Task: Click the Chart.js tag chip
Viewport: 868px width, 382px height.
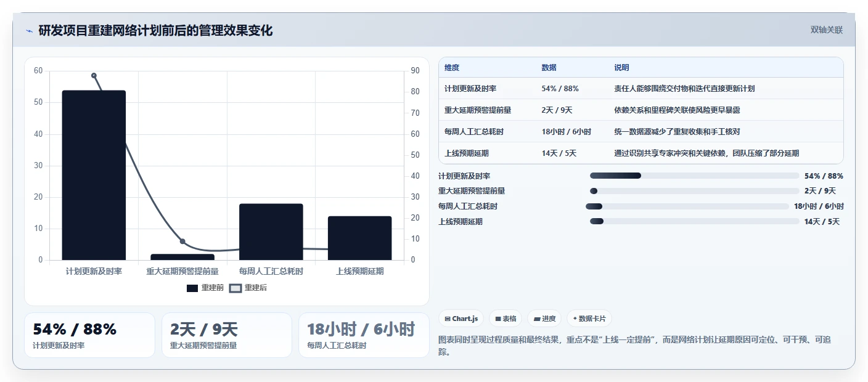Action: click(461, 319)
